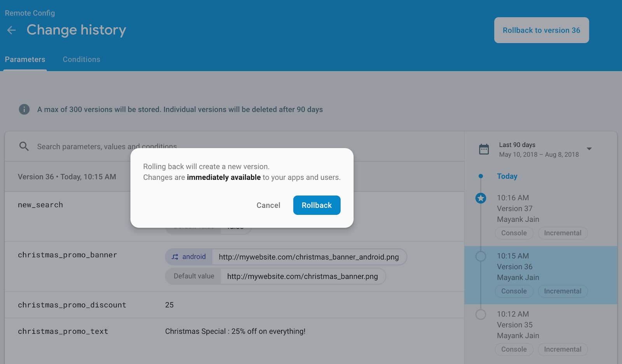
Task: Click the info icon in the notice banner
Action: coord(24,109)
